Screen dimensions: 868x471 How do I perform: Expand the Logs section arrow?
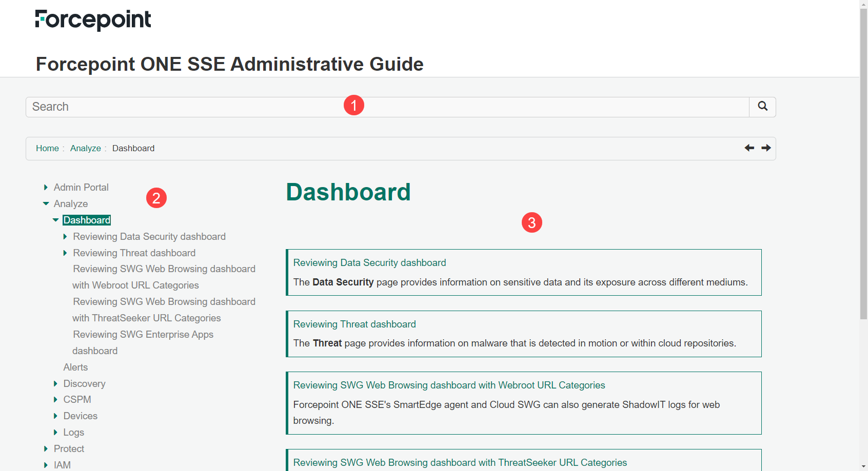coord(56,432)
